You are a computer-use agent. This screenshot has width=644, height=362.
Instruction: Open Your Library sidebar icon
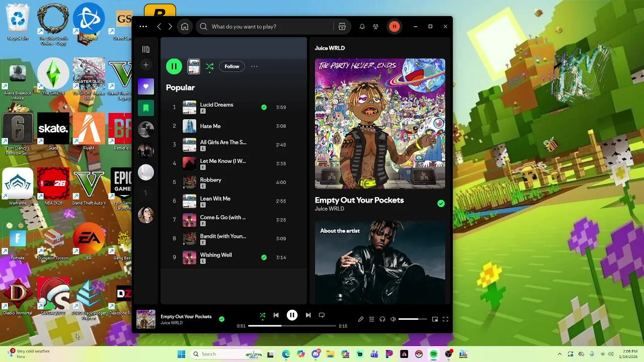pyautogui.click(x=146, y=49)
